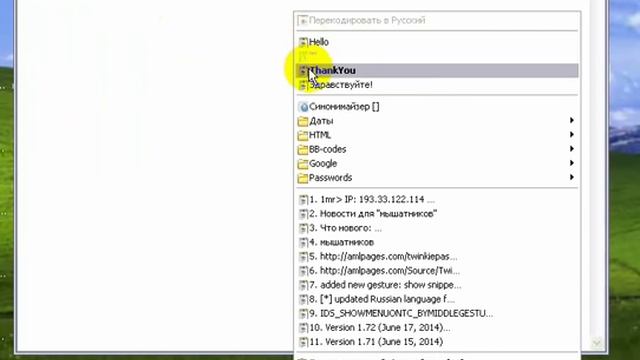Expand the Google submenu arrow
This screenshot has width=640, height=360.
pyautogui.click(x=572, y=163)
